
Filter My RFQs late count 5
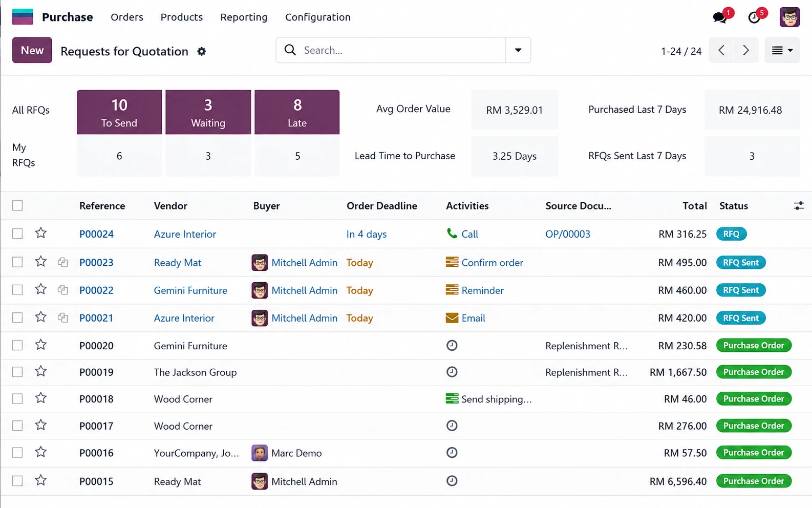tap(297, 156)
